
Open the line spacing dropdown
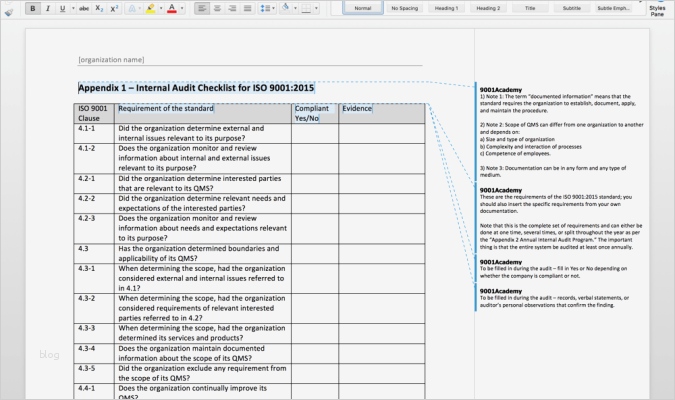point(266,7)
